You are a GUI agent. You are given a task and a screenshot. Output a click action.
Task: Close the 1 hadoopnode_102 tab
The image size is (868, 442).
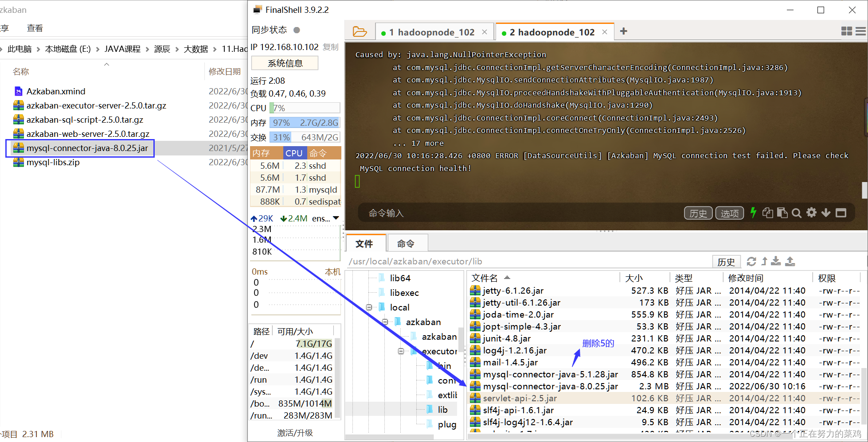(485, 32)
